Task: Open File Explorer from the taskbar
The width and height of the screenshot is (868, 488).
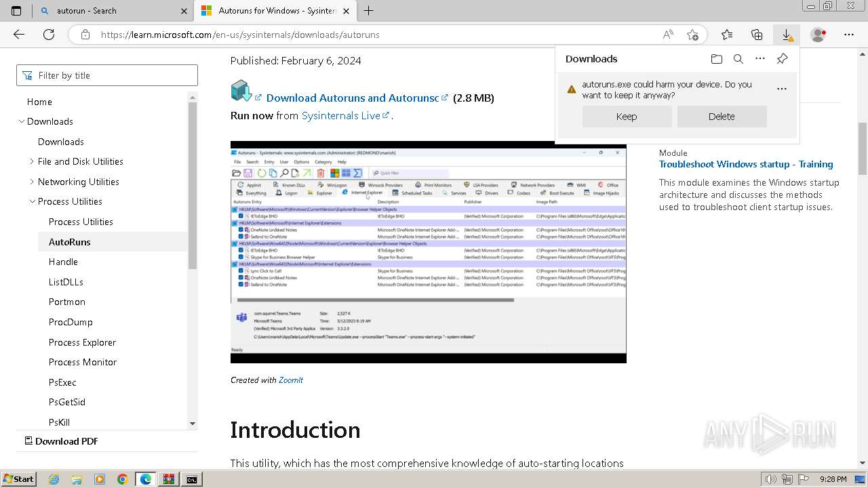Action: tap(77, 479)
